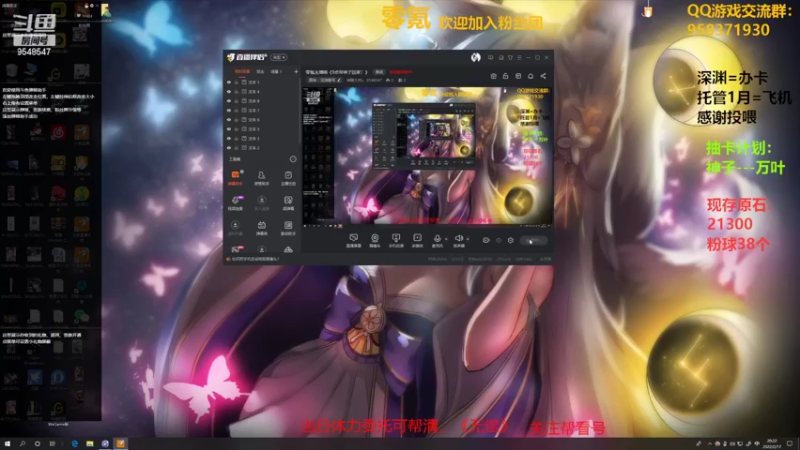The image size is (800, 450).
Task: Open the purple-badged tool in the second tools row
Action: click(235, 202)
